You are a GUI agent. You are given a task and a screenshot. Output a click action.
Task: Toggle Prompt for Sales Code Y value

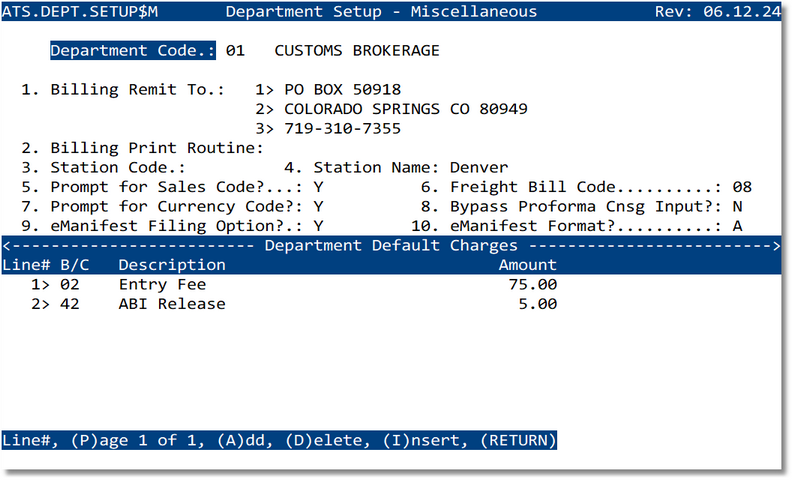pos(318,187)
